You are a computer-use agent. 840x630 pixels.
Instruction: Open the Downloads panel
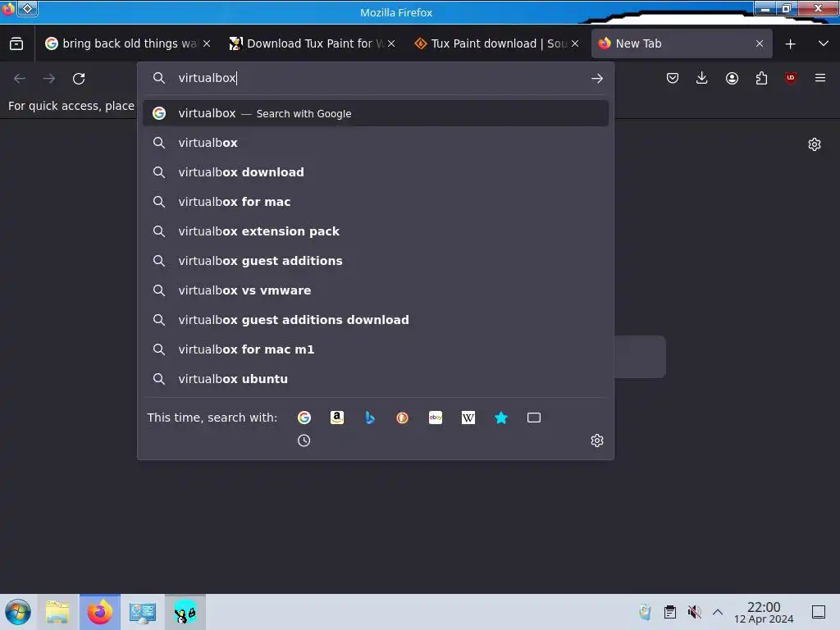pyautogui.click(x=702, y=78)
